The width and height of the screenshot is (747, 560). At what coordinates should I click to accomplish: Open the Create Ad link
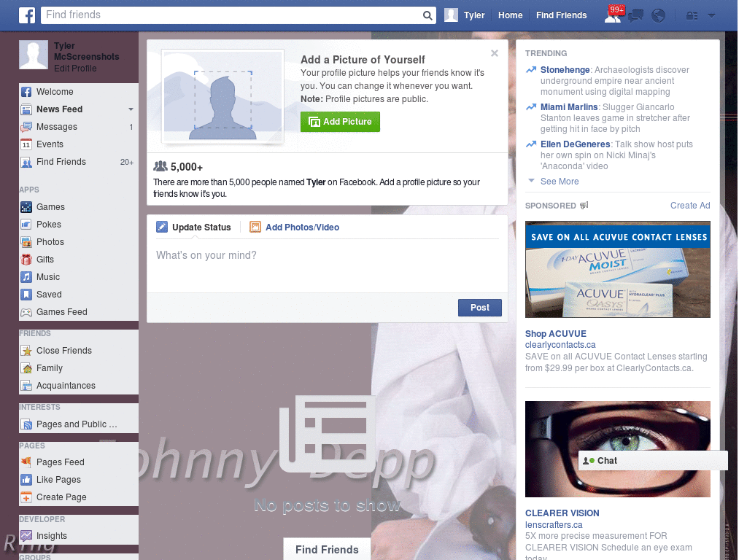[x=689, y=205]
